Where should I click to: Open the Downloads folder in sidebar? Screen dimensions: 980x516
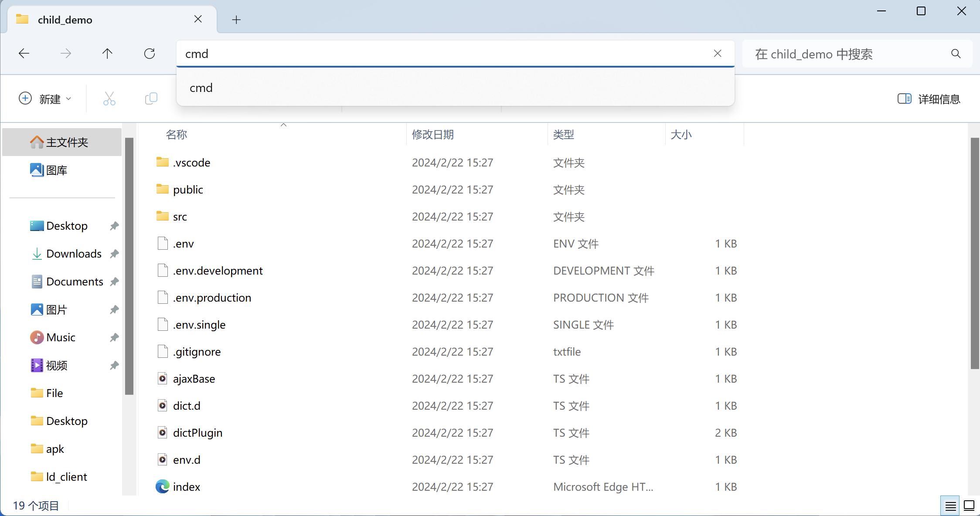coord(73,253)
